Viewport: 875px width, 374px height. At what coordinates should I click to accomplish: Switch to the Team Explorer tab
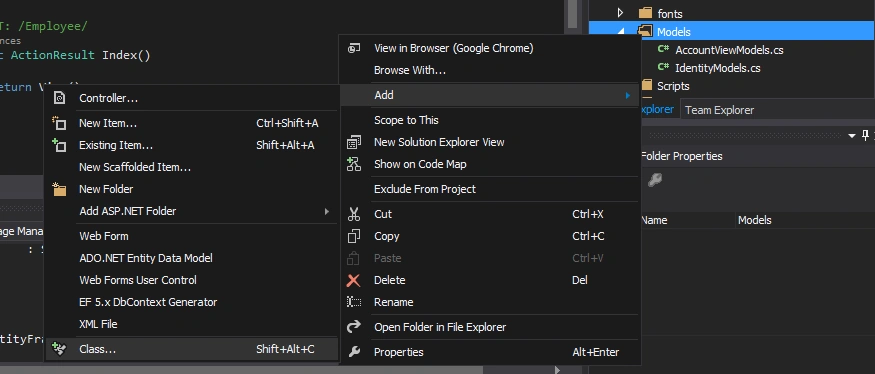click(x=719, y=110)
